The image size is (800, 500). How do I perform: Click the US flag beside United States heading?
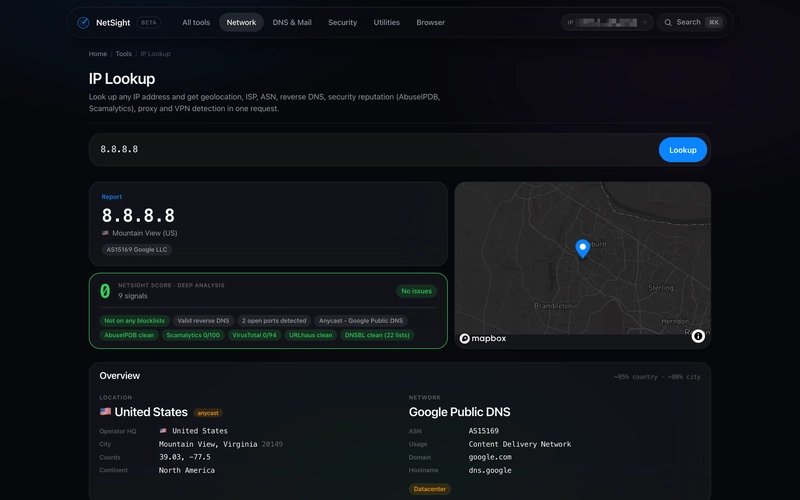pos(106,411)
